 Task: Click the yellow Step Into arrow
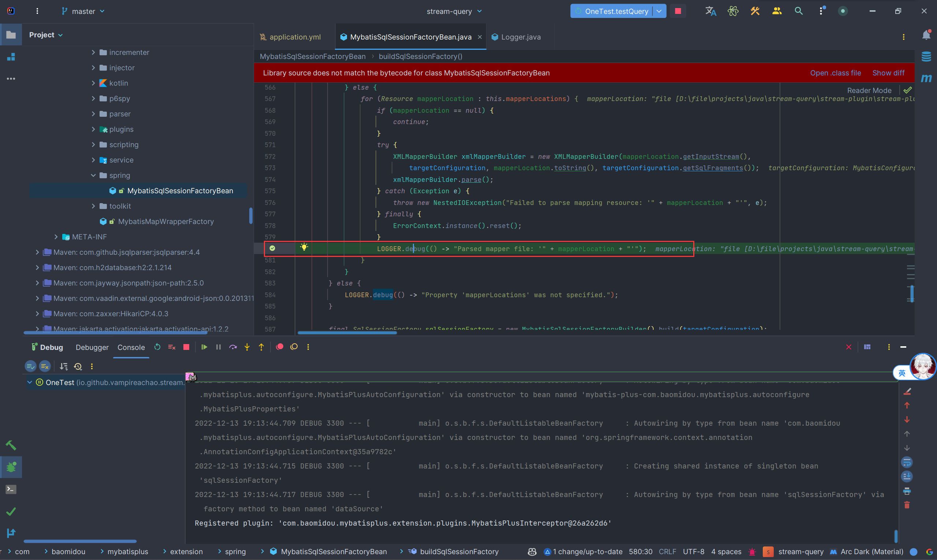pos(247,347)
